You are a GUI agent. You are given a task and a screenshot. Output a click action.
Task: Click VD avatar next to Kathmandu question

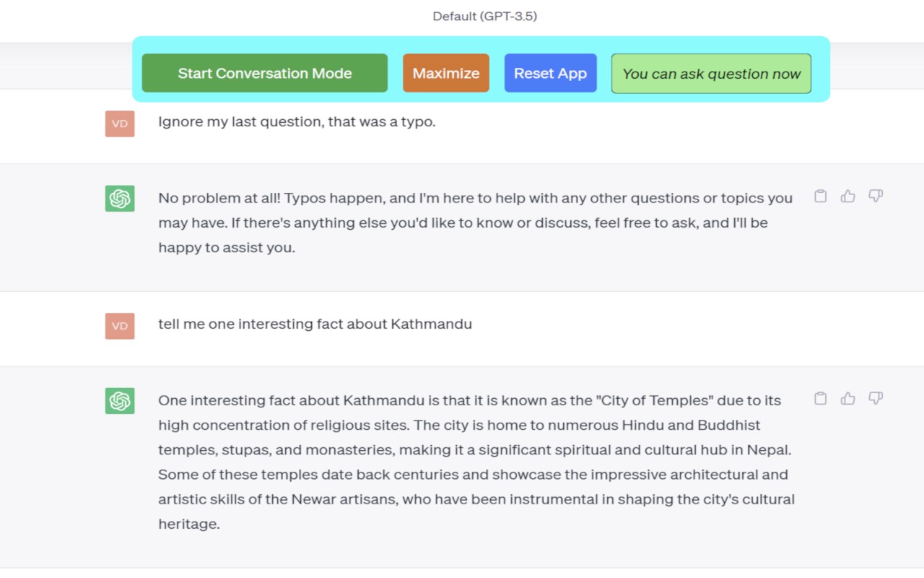tap(120, 326)
